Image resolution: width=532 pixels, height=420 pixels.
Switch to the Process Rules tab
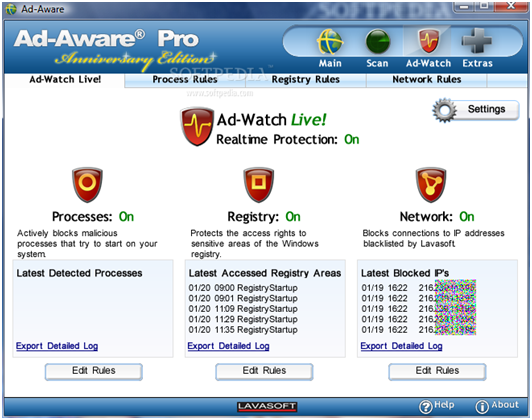(185, 79)
